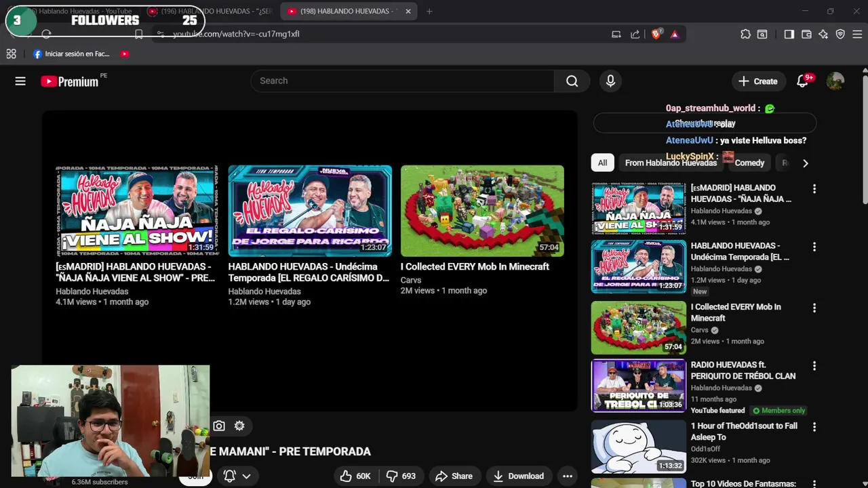Image resolution: width=868 pixels, height=488 pixels.
Task: Click the Members only badge
Action: pyautogui.click(x=778, y=411)
